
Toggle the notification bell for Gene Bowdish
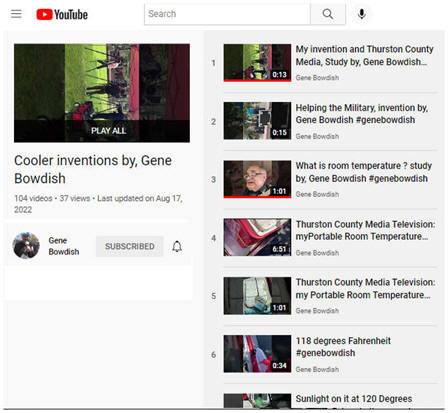tap(177, 246)
